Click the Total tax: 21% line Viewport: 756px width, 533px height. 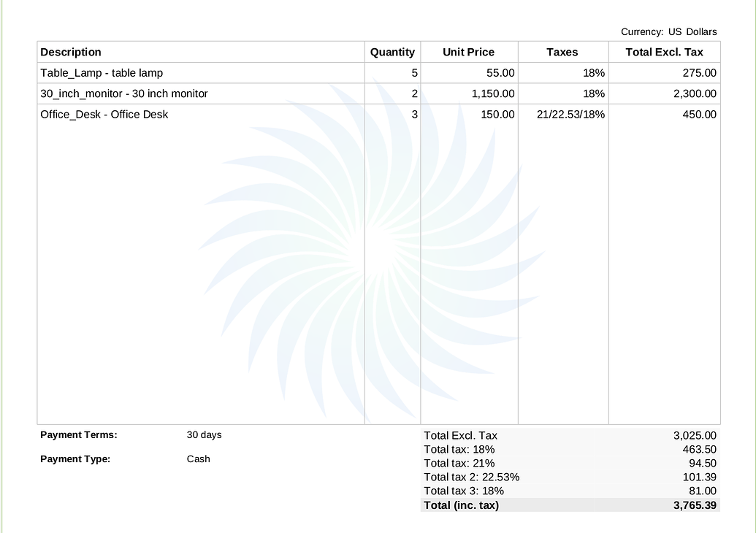(459, 463)
